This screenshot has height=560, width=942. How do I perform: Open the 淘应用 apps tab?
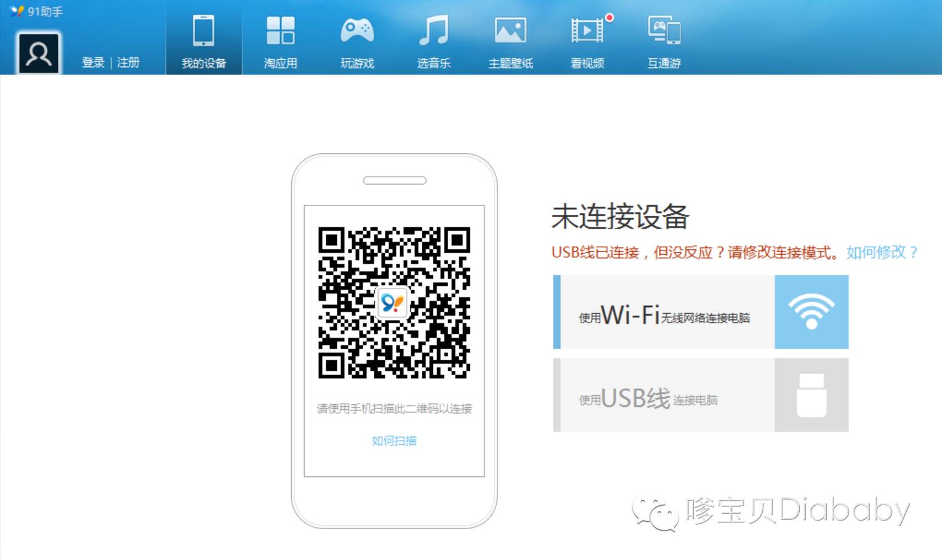[280, 41]
